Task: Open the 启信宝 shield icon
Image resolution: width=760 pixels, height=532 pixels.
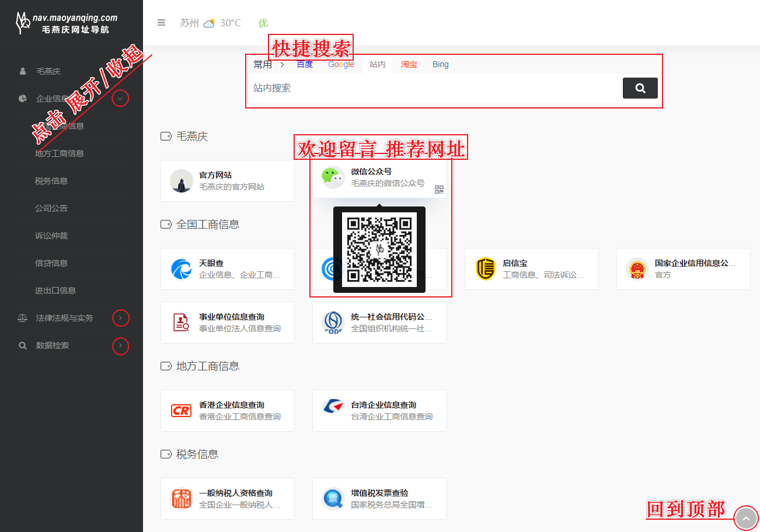Action: tap(485, 269)
